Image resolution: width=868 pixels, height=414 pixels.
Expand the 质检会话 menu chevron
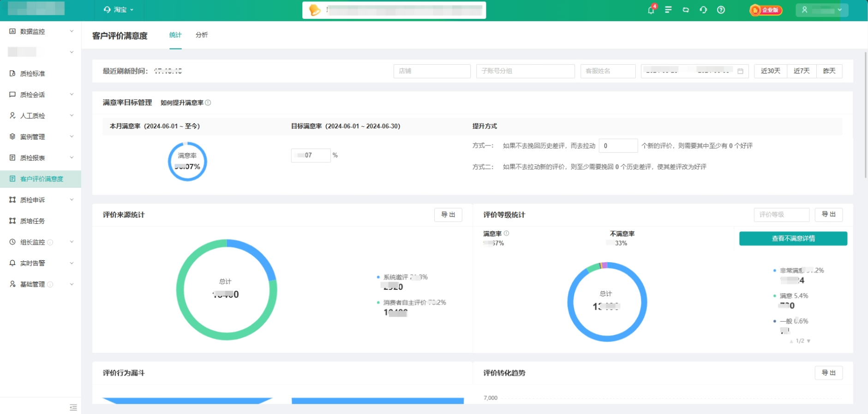click(x=72, y=95)
